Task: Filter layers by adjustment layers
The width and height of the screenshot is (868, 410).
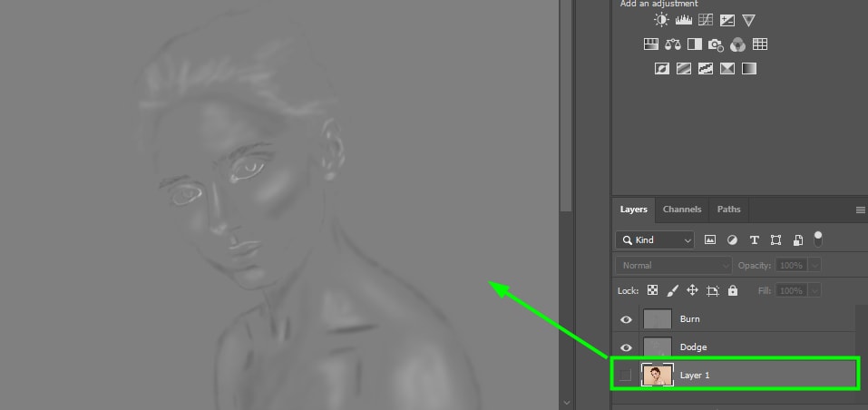Action: pos(732,239)
